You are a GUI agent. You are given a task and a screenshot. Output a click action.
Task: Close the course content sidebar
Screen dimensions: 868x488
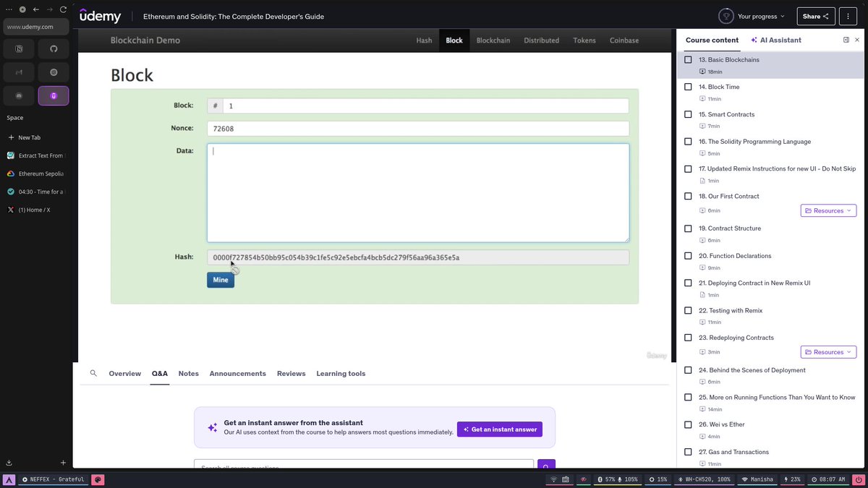click(x=857, y=40)
